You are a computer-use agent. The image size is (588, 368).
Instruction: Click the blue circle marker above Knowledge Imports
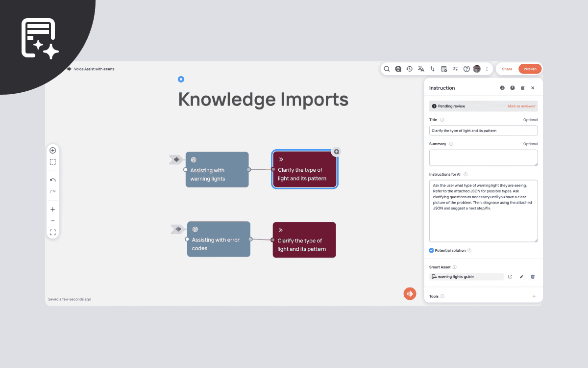(x=181, y=79)
